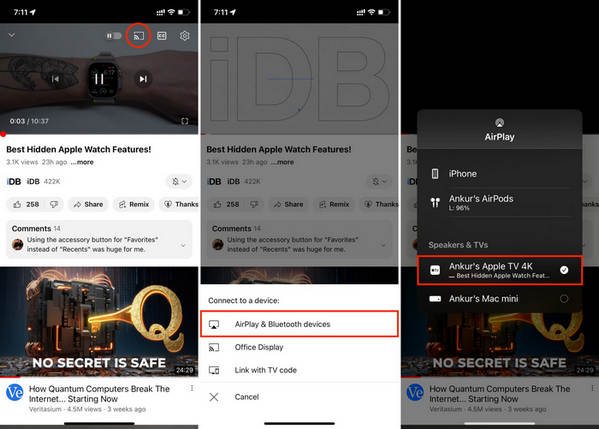Expand Comments section chevron in left phone

pyautogui.click(x=183, y=245)
